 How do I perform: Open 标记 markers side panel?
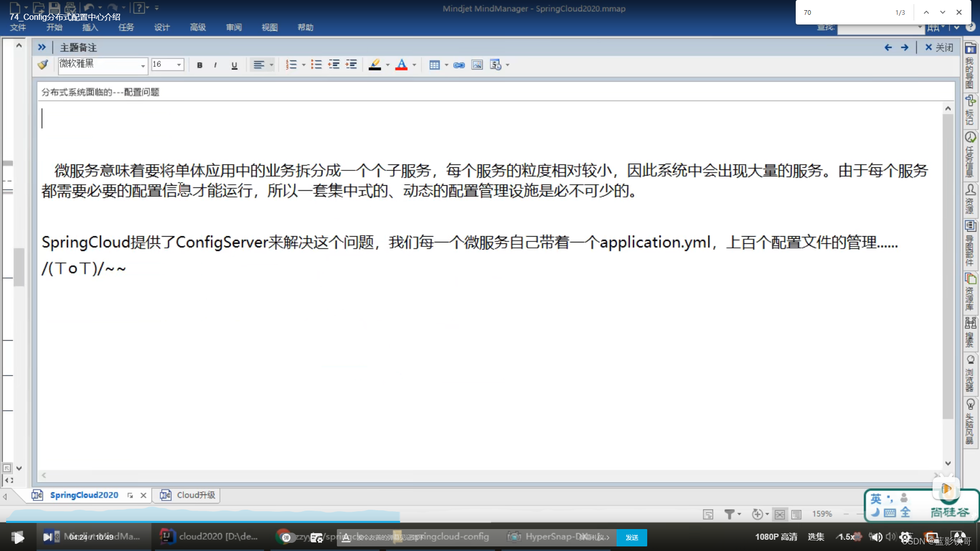(x=970, y=110)
